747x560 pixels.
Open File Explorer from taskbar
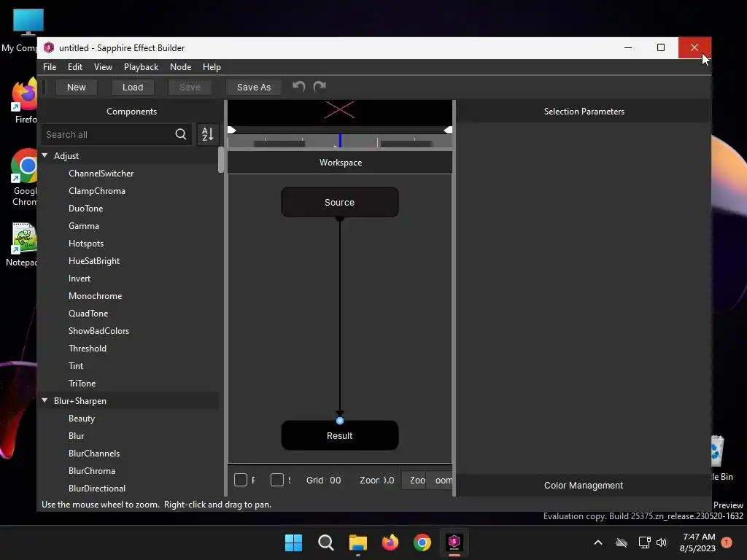pyautogui.click(x=357, y=542)
